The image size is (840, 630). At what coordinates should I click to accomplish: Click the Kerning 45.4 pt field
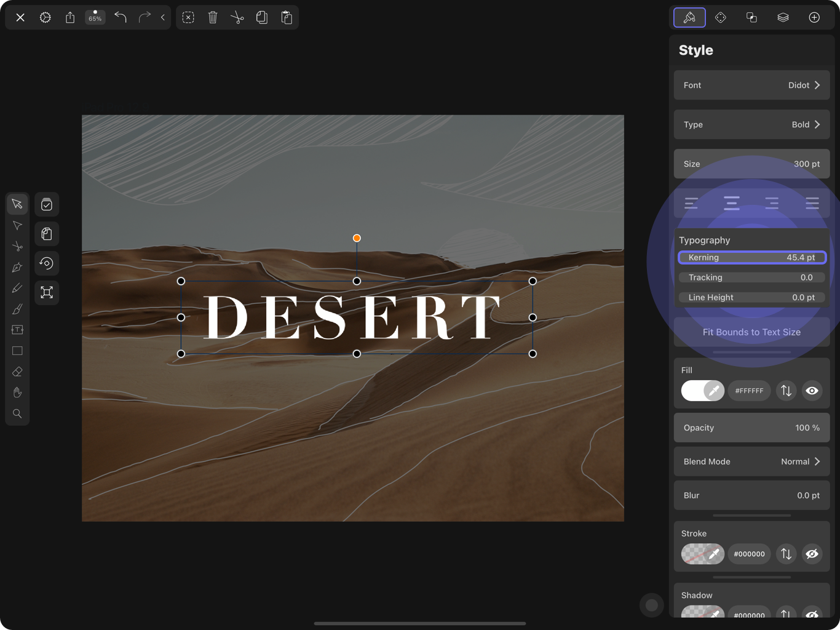(x=751, y=257)
